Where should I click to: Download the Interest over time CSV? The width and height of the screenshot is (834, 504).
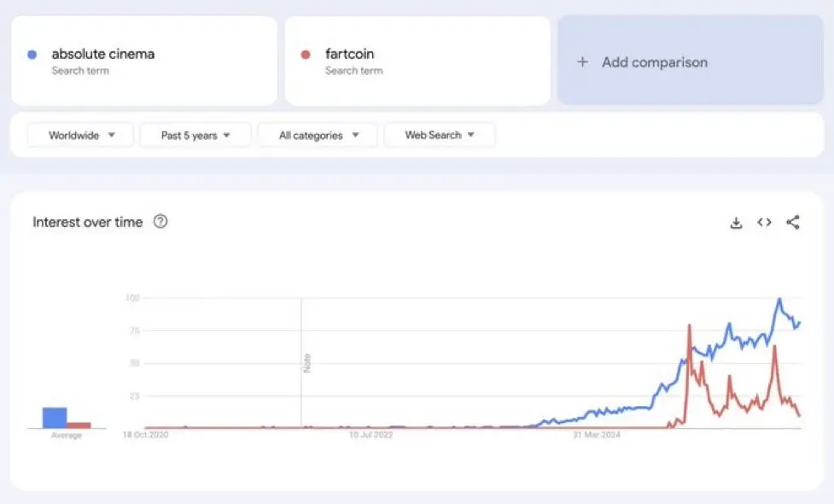(736, 223)
